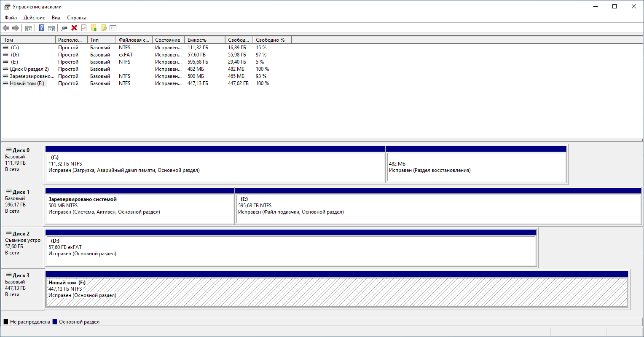Maximize the Disk Management window
The height and width of the screenshot is (337, 644).
[614, 6]
